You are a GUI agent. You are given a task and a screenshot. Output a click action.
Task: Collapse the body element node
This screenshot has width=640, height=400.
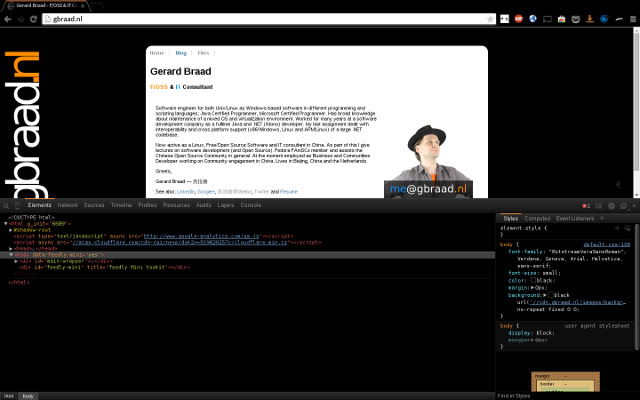[11, 255]
